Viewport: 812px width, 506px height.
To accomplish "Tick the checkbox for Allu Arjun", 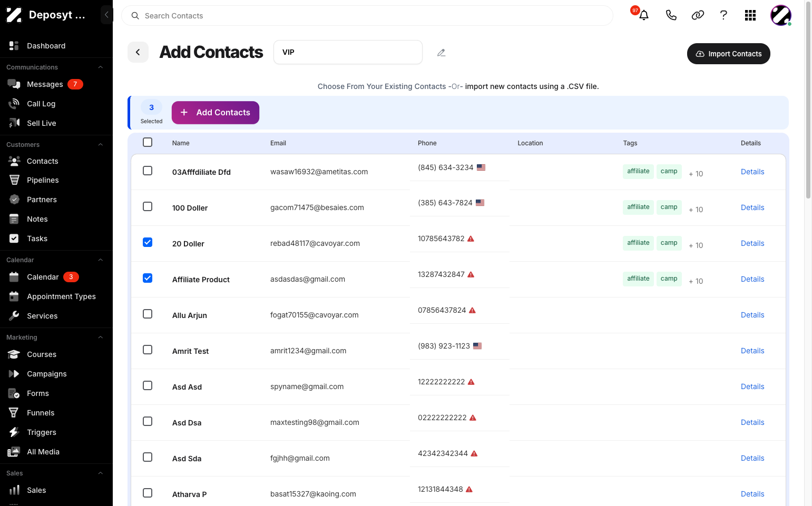I will [148, 314].
